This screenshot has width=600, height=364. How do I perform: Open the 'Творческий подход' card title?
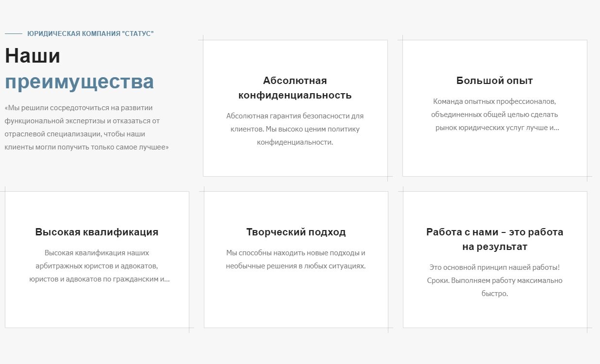coord(296,232)
